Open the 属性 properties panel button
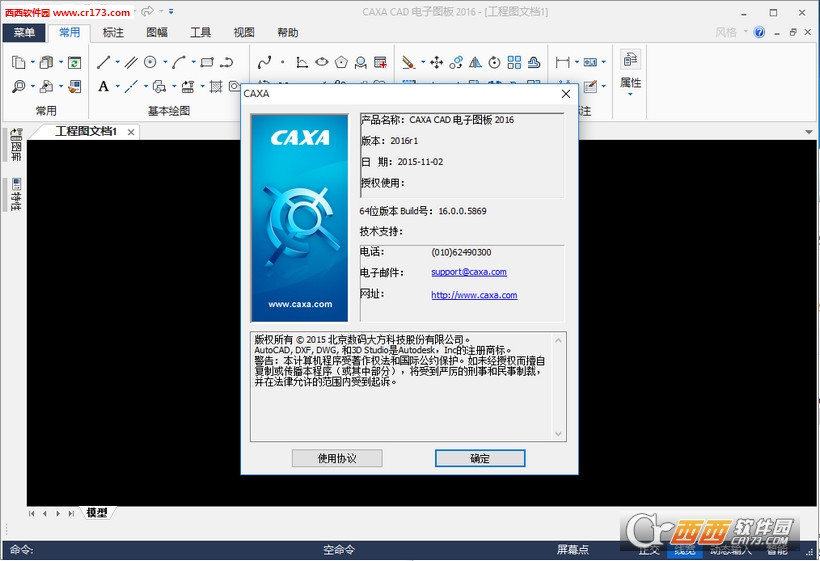 click(630, 72)
